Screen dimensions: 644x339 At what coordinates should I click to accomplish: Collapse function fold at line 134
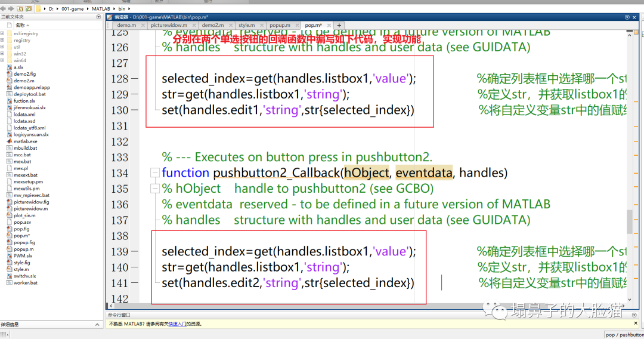click(x=155, y=172)
